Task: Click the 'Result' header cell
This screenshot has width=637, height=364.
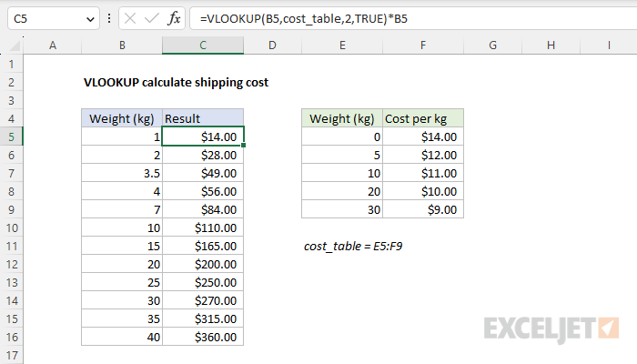Action: pyautogui.click(x=203, y=118)
